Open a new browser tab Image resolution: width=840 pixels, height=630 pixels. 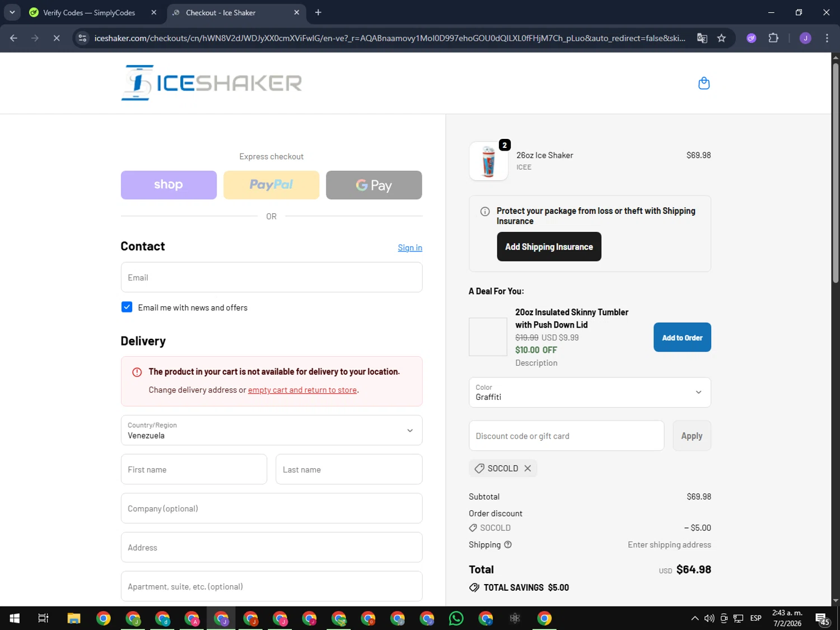coord(318,12)
